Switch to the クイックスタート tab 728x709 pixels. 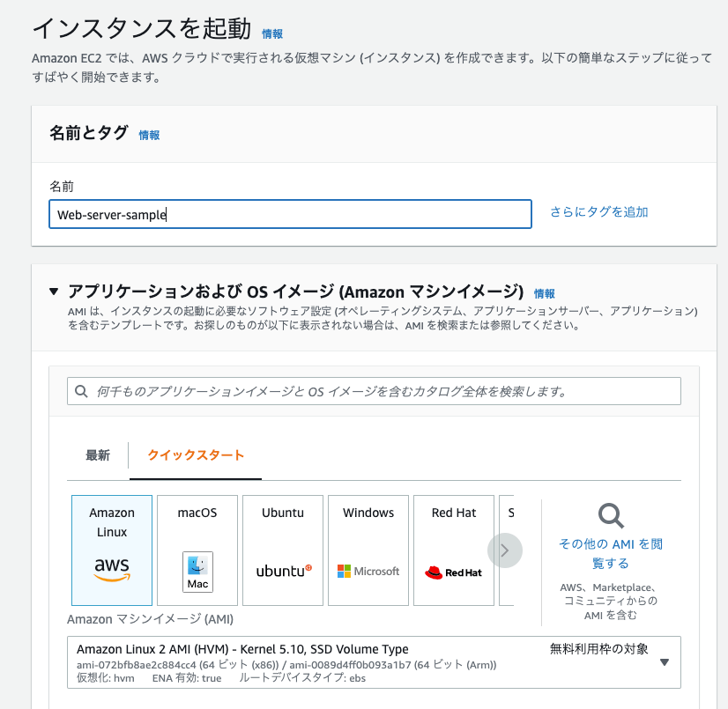196,455
